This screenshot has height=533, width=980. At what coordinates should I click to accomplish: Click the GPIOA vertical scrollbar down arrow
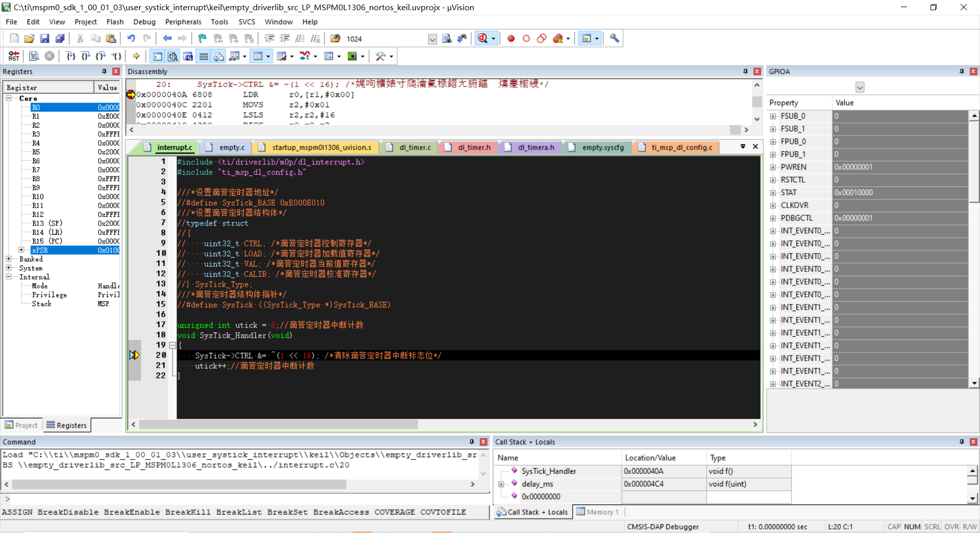[x=974, y=383]
